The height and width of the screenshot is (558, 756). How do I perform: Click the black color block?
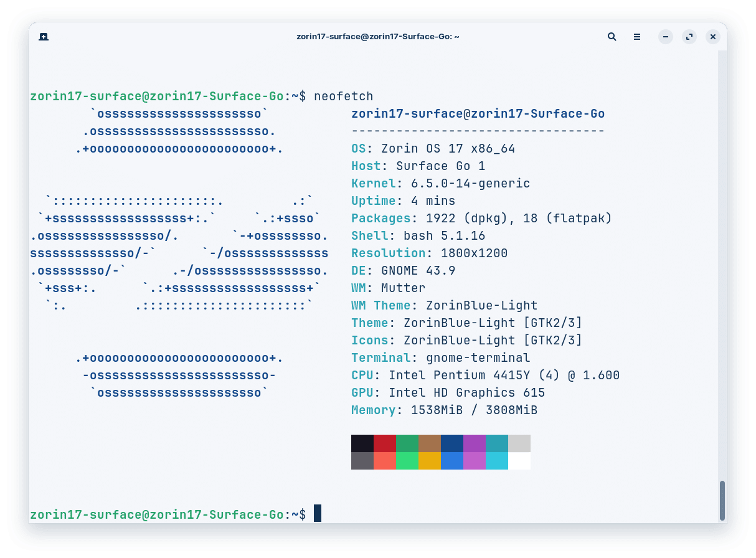[x=362, y=443]
